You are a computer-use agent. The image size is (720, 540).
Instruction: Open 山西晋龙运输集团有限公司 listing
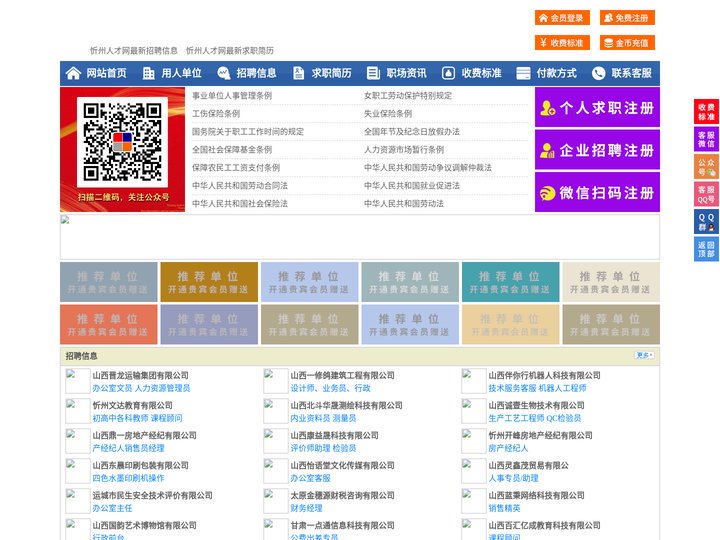141,375
